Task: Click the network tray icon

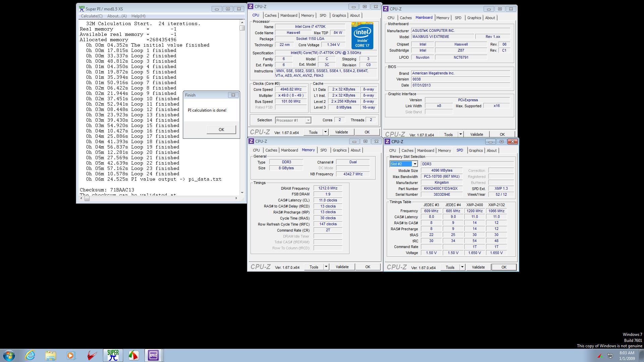Action: coord(610,355)
